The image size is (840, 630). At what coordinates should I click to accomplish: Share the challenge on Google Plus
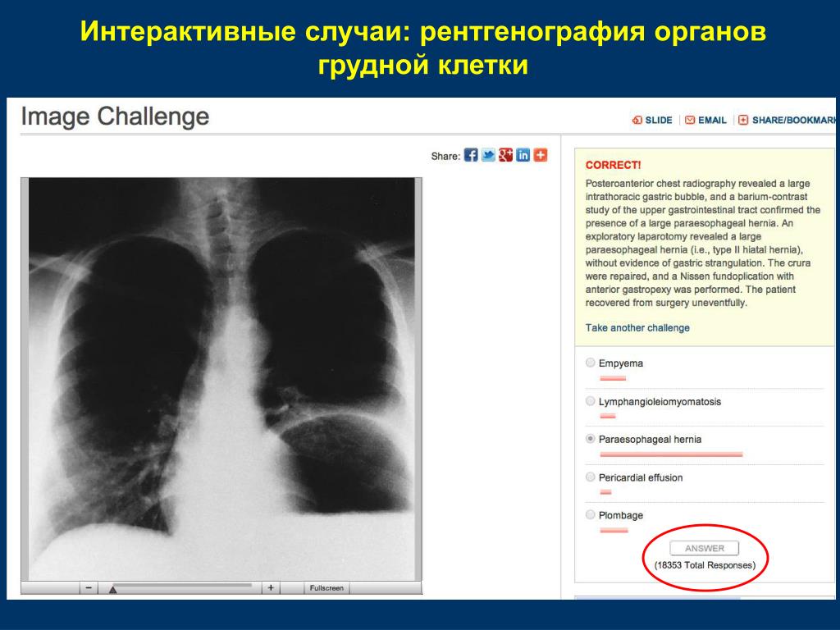click(505, 155)
